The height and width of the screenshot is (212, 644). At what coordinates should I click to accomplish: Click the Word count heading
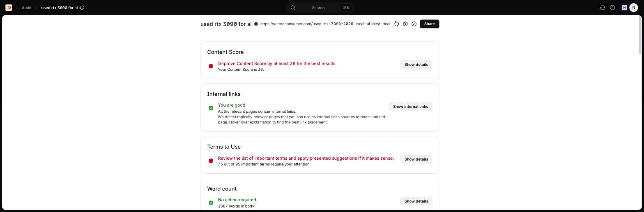[x=222, y=189]
